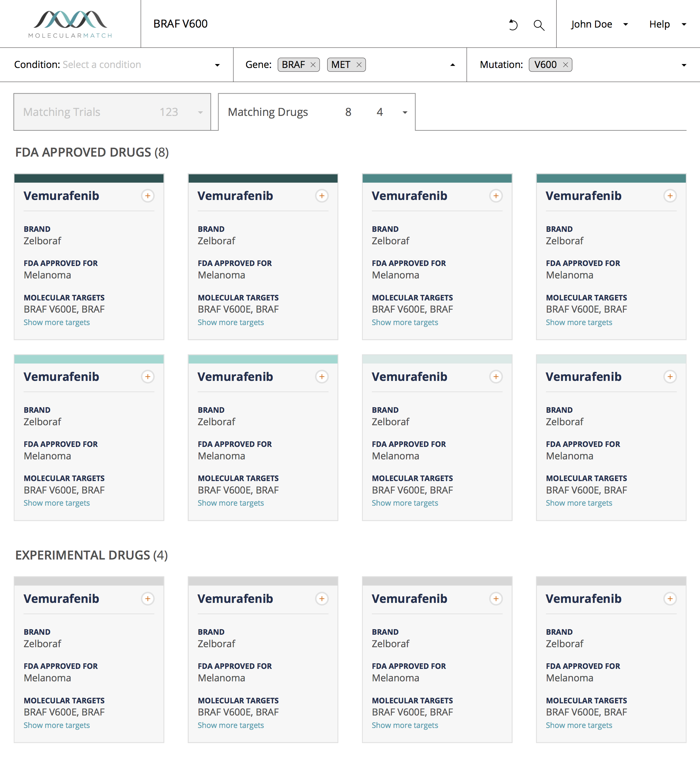
Task: Click the reset search arrow icon
Action: tap(513, 25)
